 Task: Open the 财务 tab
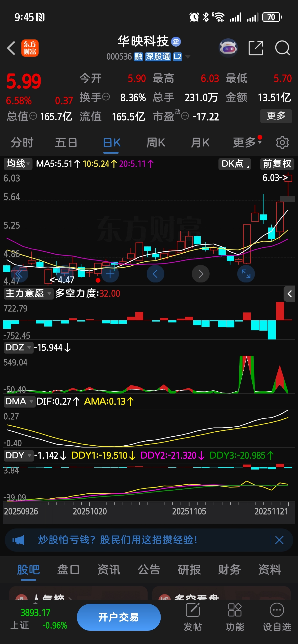coord(229,570)
